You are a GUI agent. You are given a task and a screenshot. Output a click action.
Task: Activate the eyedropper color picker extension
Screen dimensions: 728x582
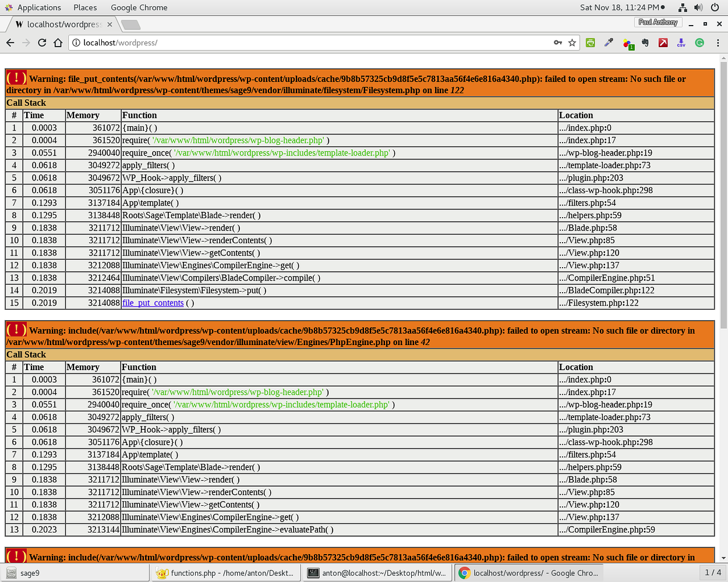609,42
